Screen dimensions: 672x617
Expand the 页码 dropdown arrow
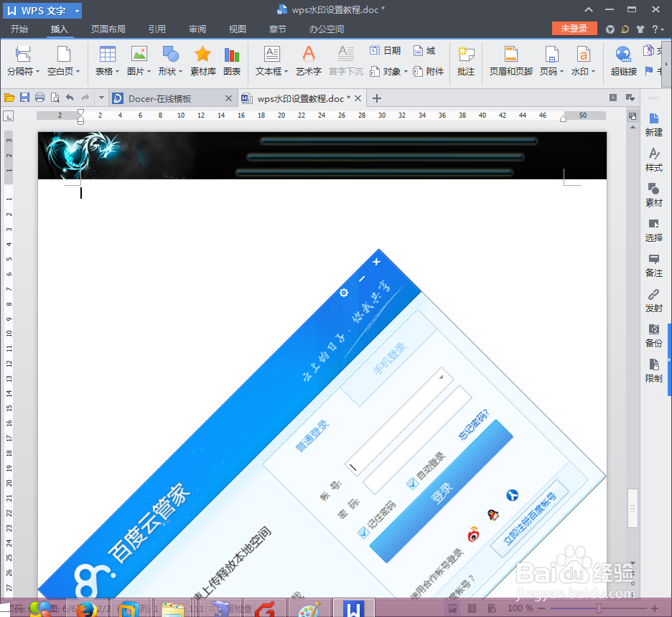[561, 72]
